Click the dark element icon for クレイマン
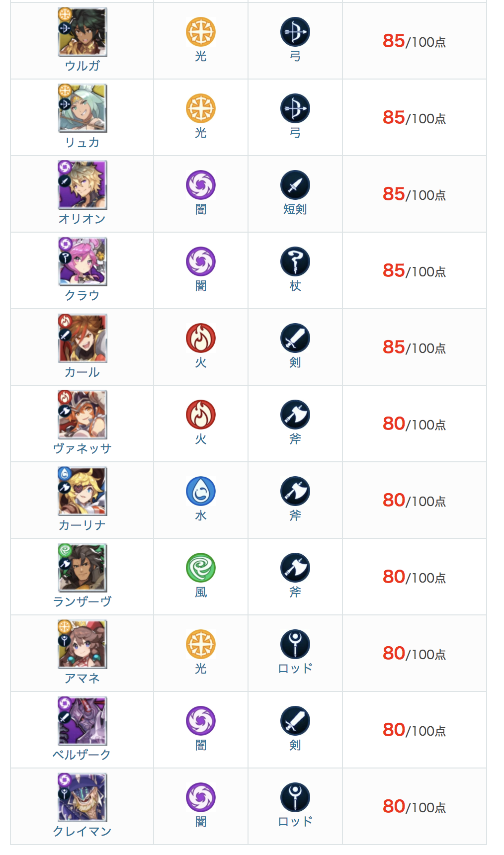Viewport: 504px width, 855px height. (200, 797)
